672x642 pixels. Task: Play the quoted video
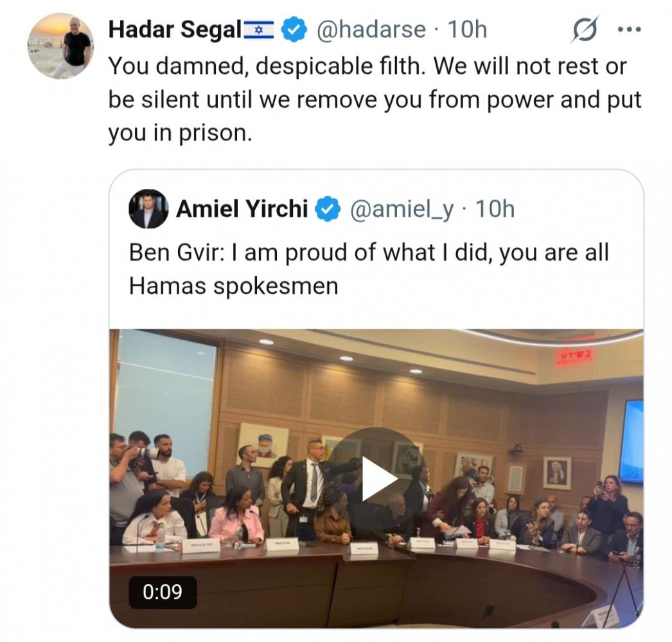point(376,478)
